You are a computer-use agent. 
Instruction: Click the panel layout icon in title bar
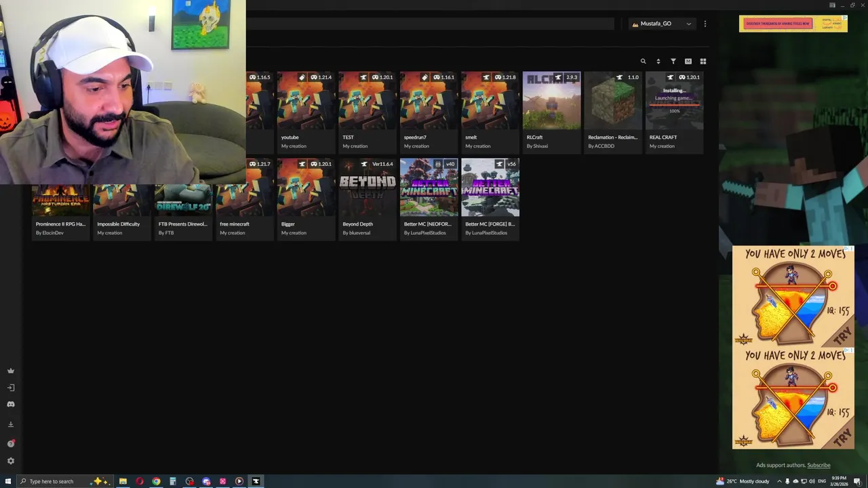pos(832,5)
